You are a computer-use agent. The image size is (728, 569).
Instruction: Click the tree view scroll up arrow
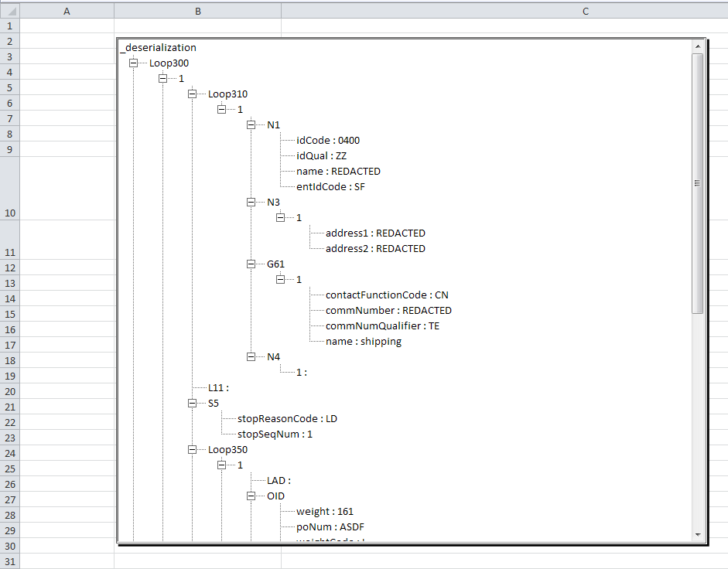tap(697, 46)
